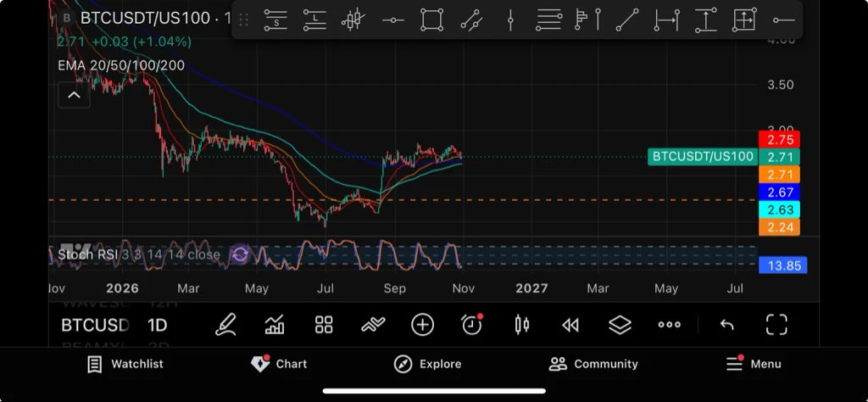Screen dimensions: 868x402
Task: Select the Vertical Line drawing tool
Action: 510,20
